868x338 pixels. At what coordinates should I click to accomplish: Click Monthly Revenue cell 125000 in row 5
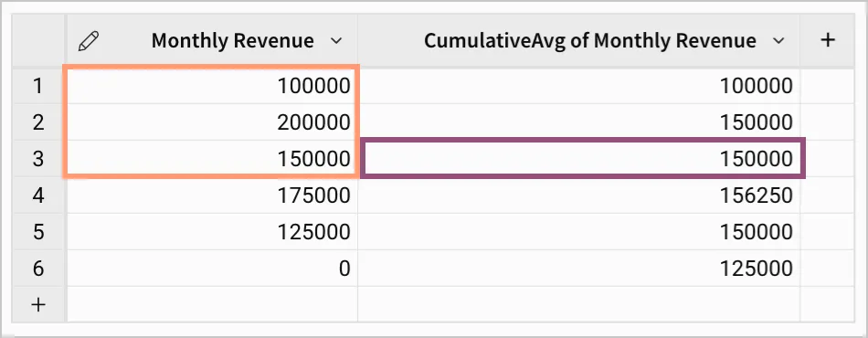point(213,232)
